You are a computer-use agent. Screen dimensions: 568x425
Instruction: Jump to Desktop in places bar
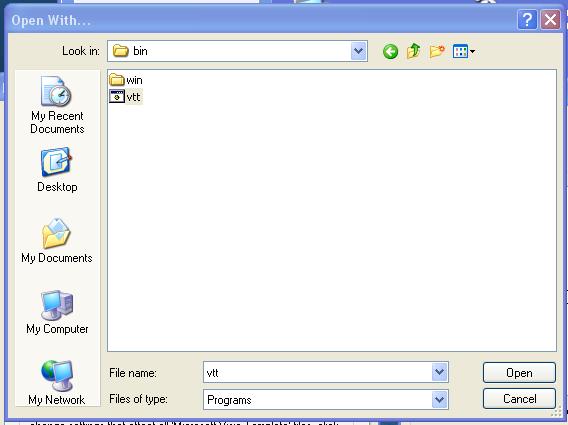57,170
